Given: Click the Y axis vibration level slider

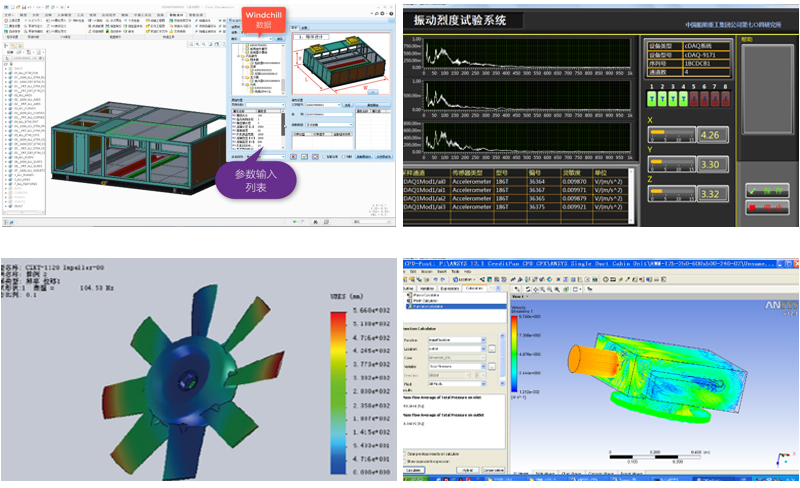Looking at the screenshot, I should tap(671, 164).
